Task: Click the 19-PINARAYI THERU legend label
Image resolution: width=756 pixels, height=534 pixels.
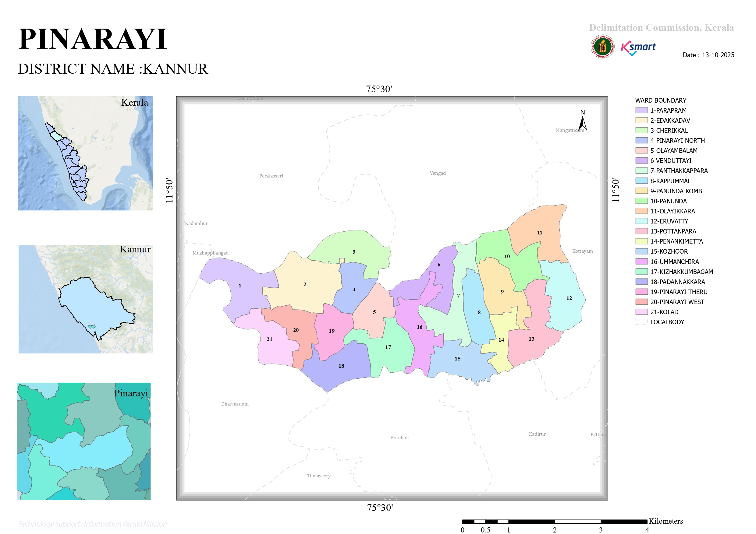Action: click(679, 292)
